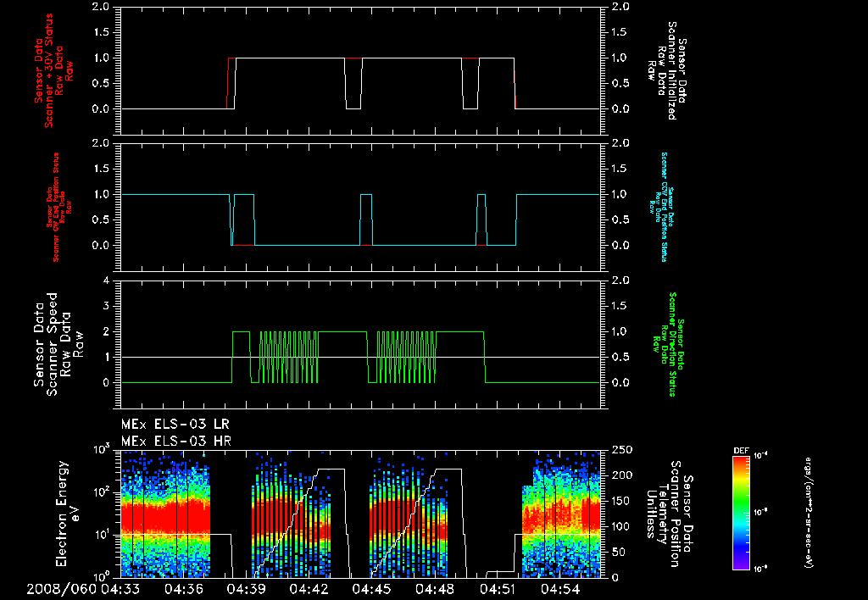The height and width of the screenshot is (600, 868).
Task: Click the 04:36 time tick label
Action: pyautogui.click(x=185, y=589)
